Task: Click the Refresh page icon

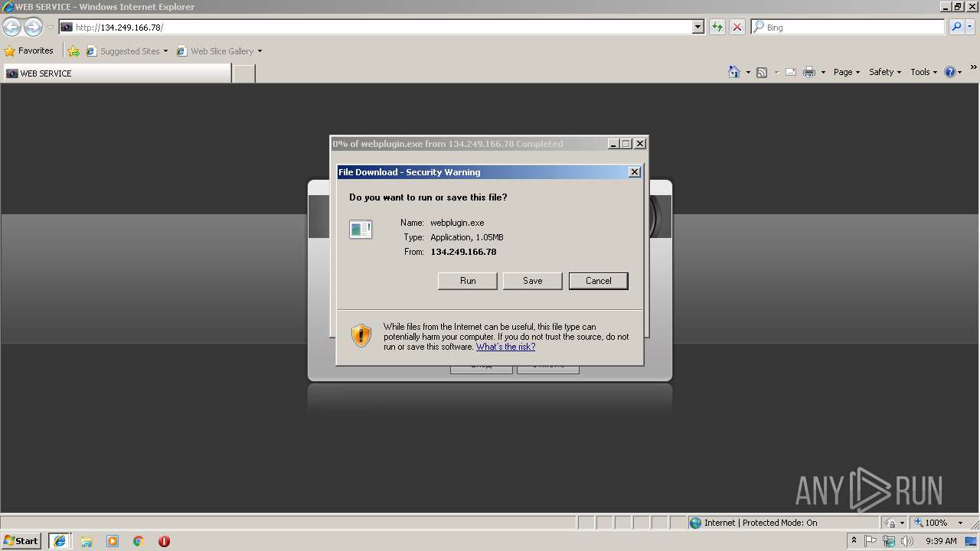Action: [x=717, y=27]
